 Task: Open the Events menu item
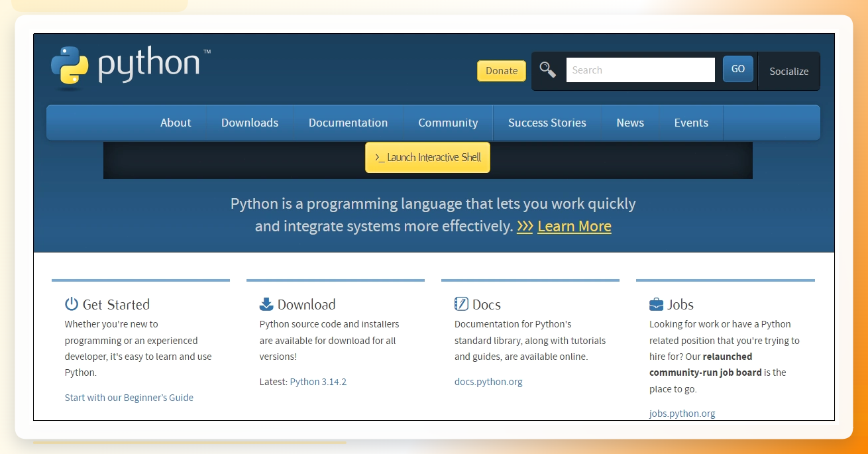point(691,123)
